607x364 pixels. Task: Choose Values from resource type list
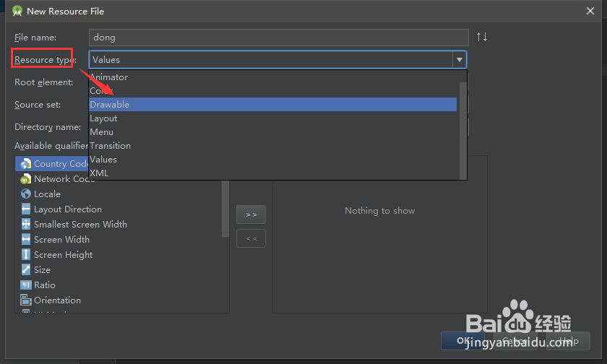tap(272, 160)
